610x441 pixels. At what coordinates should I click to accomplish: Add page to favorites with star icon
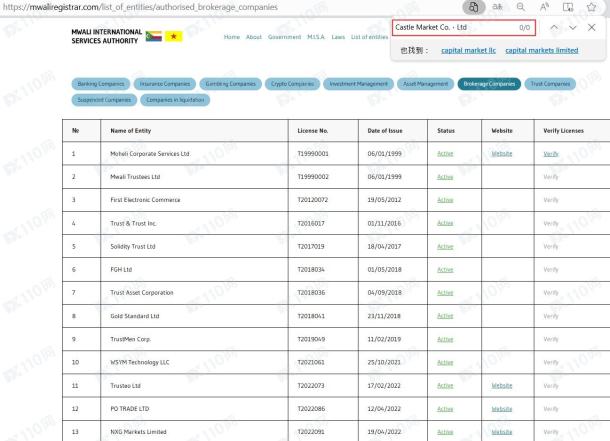[x=592, y=7]
